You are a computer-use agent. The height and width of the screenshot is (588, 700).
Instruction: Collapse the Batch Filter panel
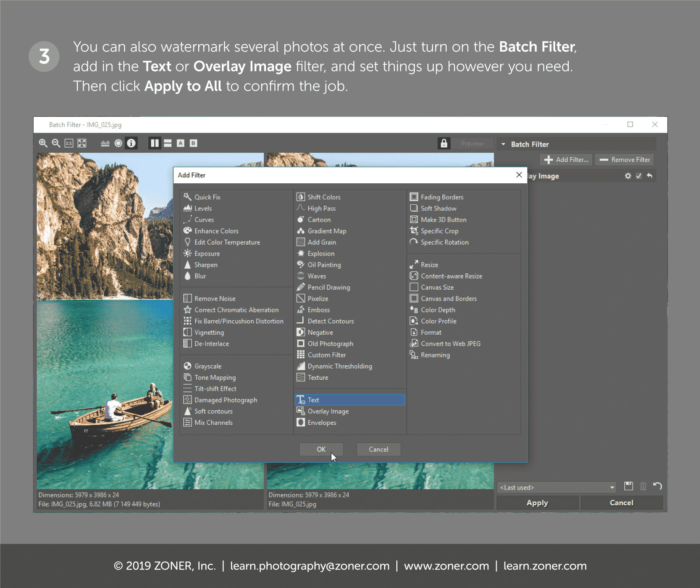[503, 144]
